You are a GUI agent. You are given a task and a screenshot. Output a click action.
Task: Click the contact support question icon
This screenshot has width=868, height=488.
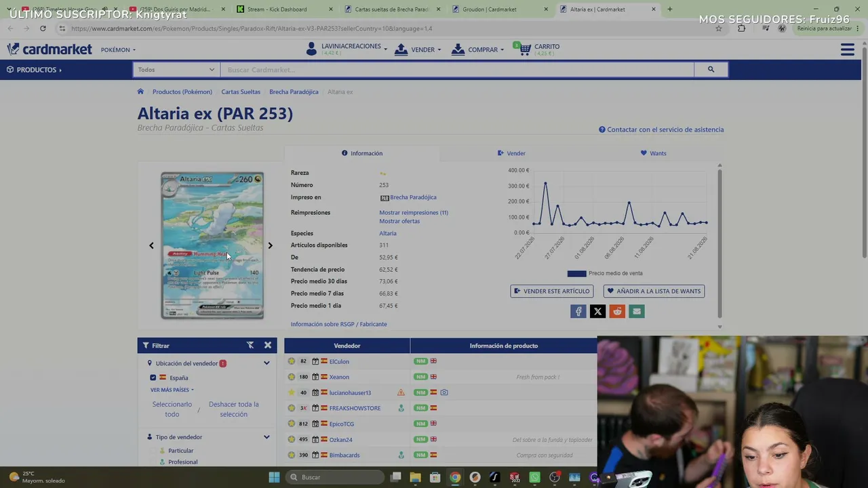[x=602, y=129]
